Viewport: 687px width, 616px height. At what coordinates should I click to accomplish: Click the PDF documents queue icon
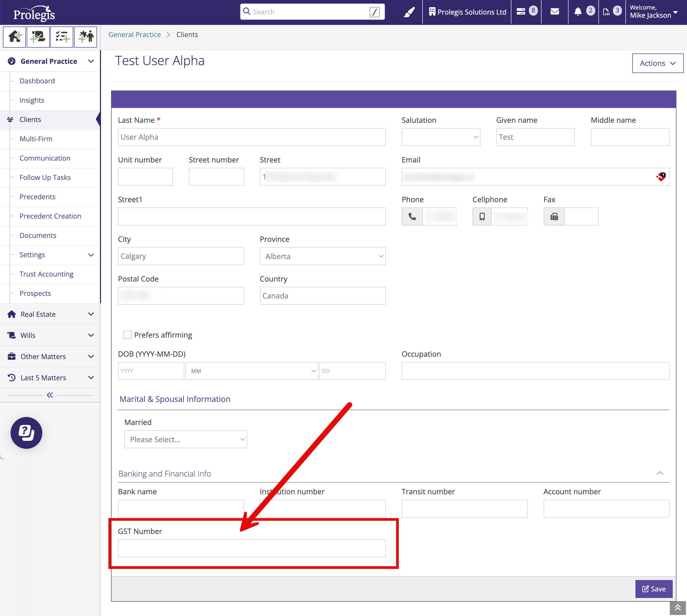(x=606, y=12)
